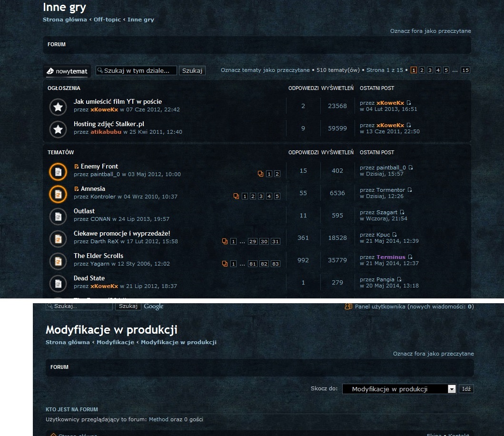View latest post icon by paintball_0 in Enemy Front
504x436 pixels.
coord(410,168)
